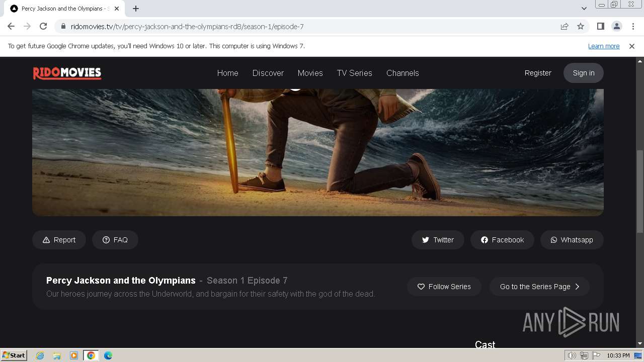Screen dimensions: 644x362
Task: Click the page vertical scrollbar
Action: click(639, 191)
